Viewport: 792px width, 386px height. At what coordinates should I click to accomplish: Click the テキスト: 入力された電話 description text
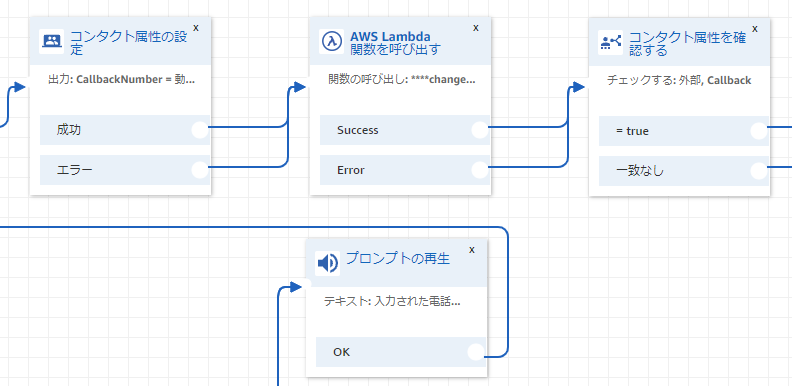(x=392, y=302)
